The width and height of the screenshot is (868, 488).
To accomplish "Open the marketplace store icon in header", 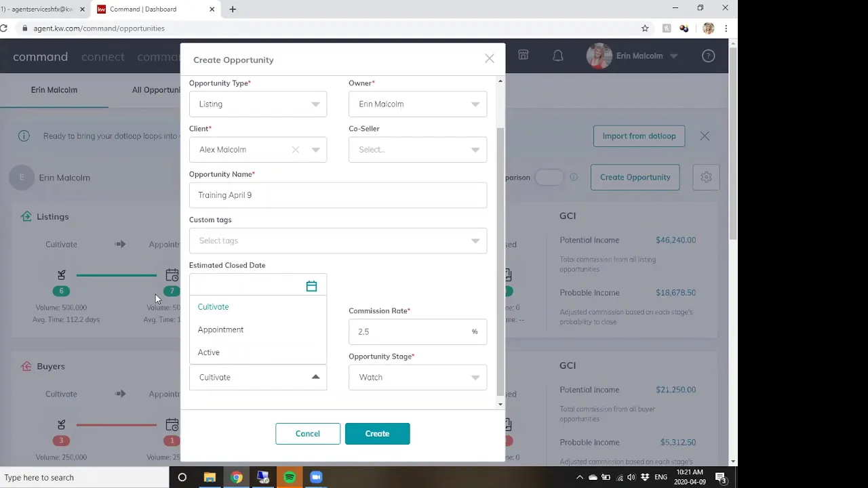I will click(x=524, y=56).
